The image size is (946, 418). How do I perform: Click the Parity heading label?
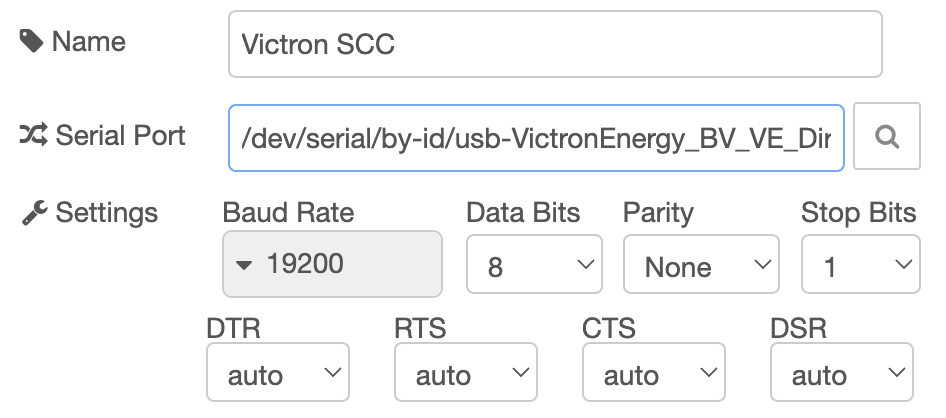658,212
